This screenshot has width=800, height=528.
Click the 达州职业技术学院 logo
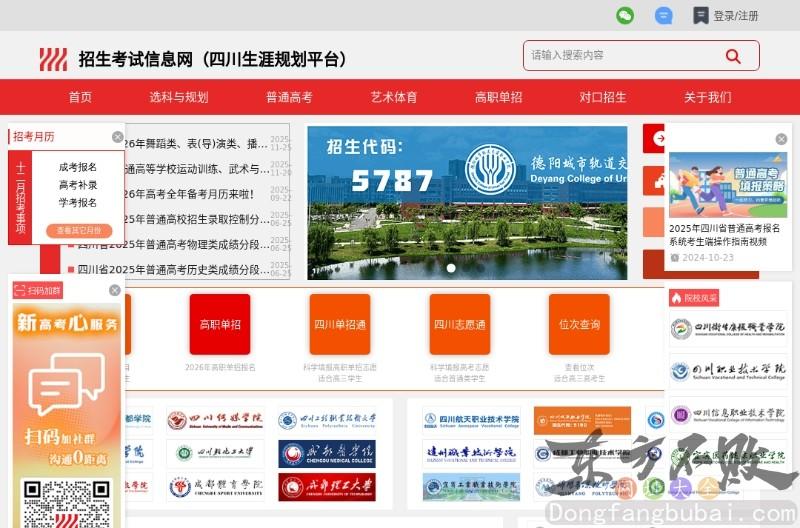pos(471,453)
